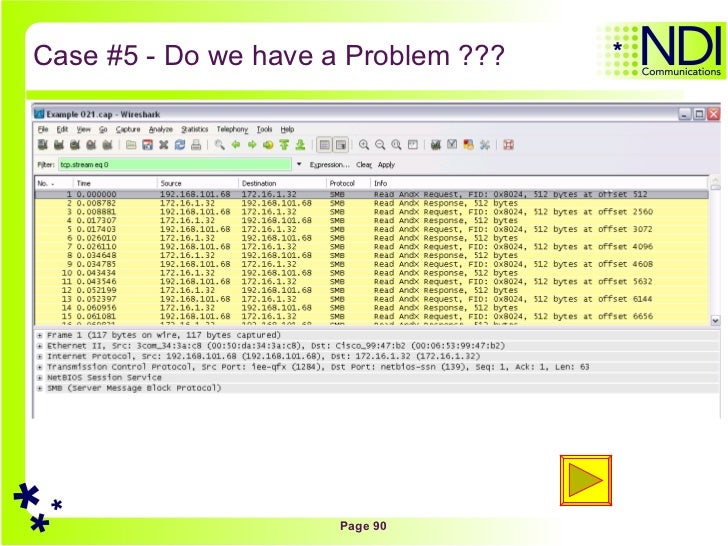Zoom out on packet text
This screenshot has width=728, height=546.
[380, 145]
